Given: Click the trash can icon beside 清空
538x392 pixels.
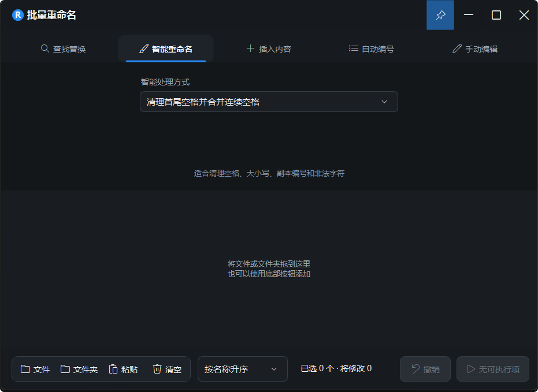Looking at the screenshot, I should (157, 369).
